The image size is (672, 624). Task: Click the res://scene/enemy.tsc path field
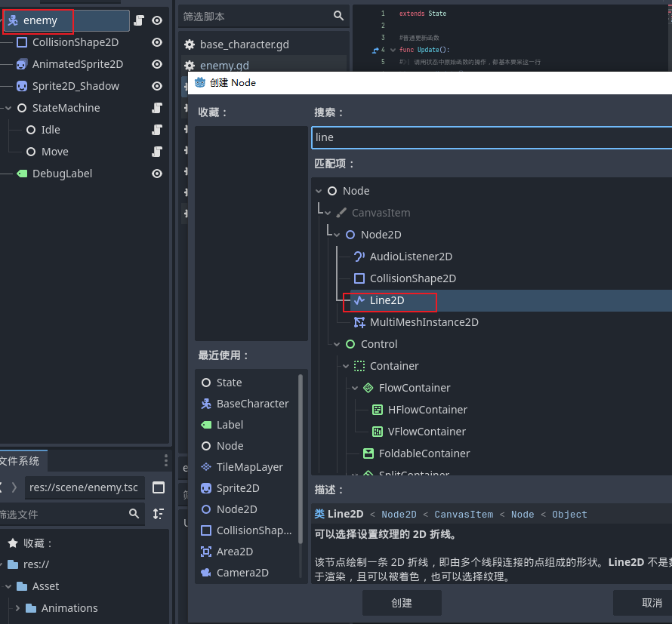point(85,487)
